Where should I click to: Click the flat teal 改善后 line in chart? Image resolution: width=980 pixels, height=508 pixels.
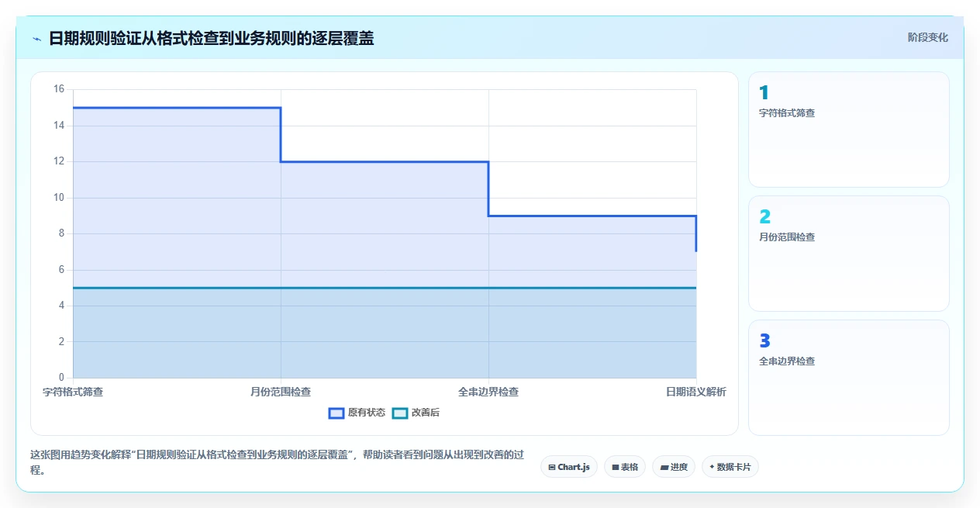point(385,288)
